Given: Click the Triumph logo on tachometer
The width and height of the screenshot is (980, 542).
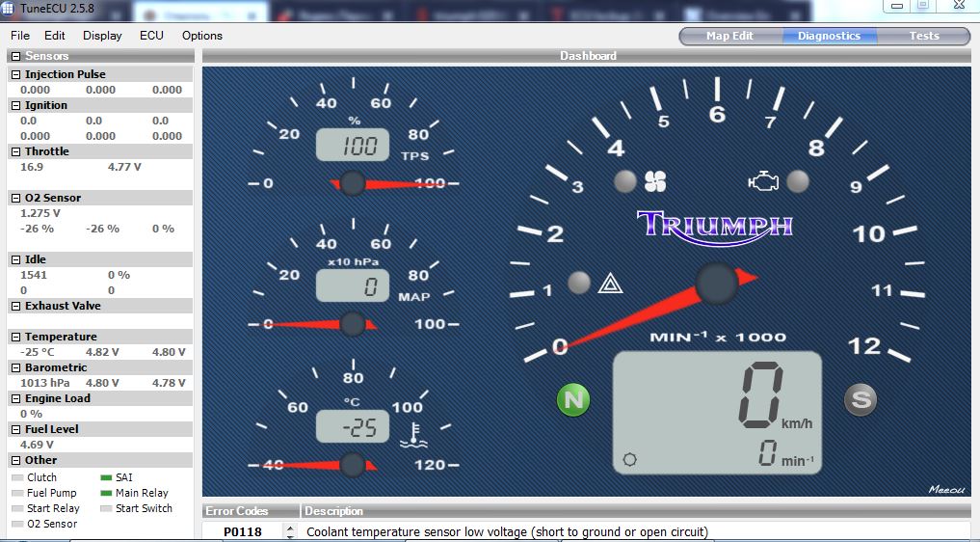Looking at the screenshot, I should 714,225.
